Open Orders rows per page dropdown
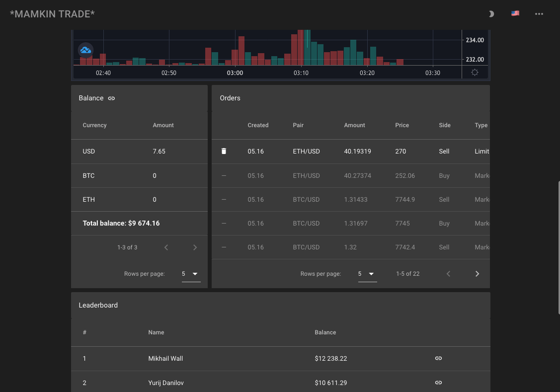 tap(368, 274)
